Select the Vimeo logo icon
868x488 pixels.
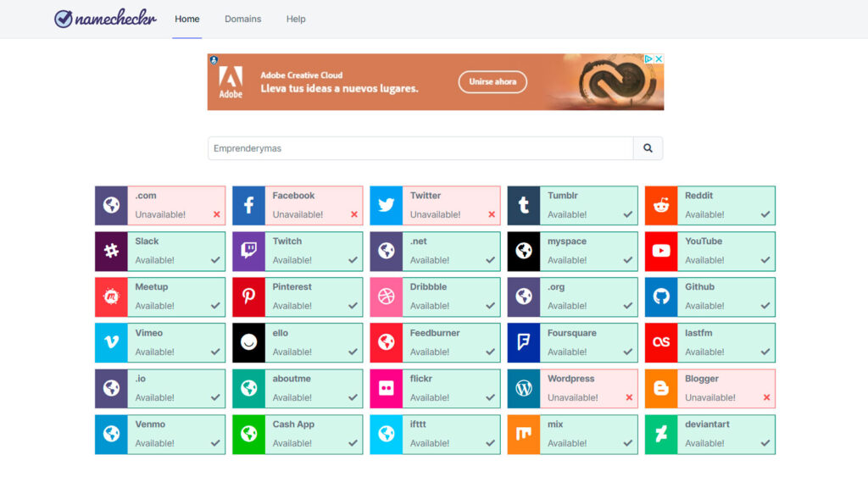(x=111, y=343)
